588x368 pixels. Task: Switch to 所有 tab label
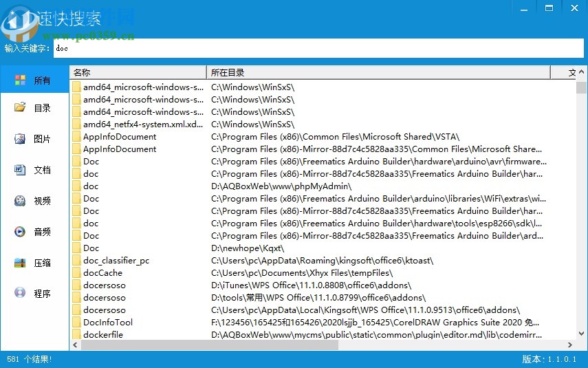pyautogui.click(x=42, y=80)
